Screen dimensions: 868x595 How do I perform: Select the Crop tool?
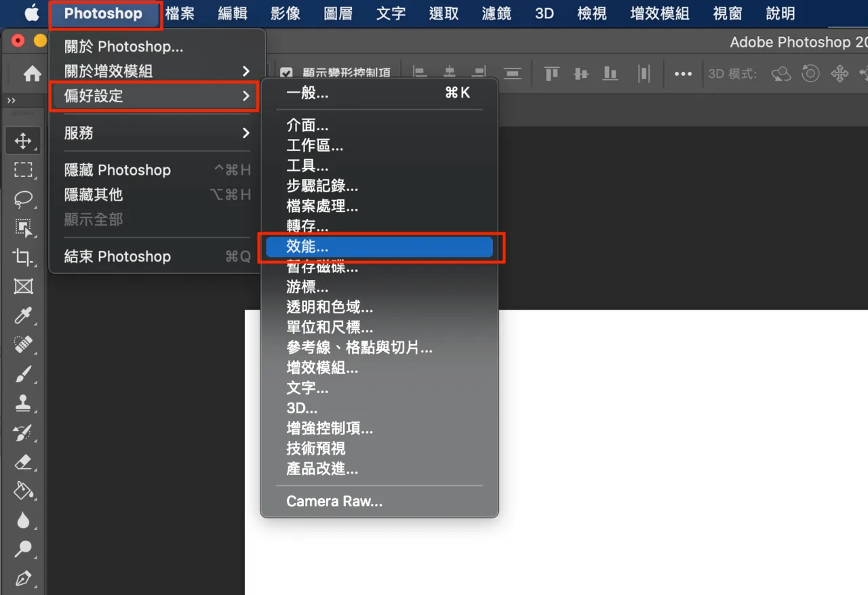(x=24, y=258)
